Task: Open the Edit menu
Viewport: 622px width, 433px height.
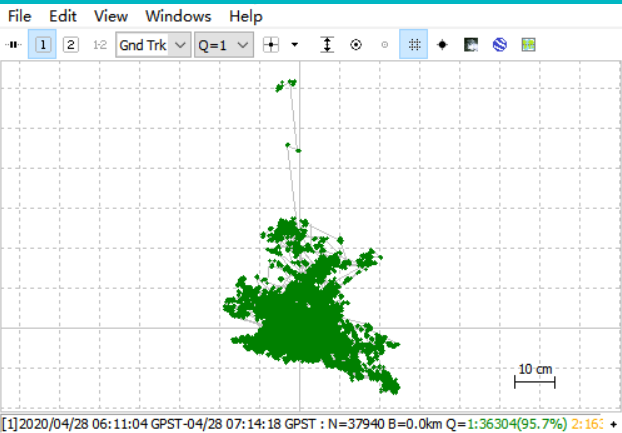Action: 63,16
